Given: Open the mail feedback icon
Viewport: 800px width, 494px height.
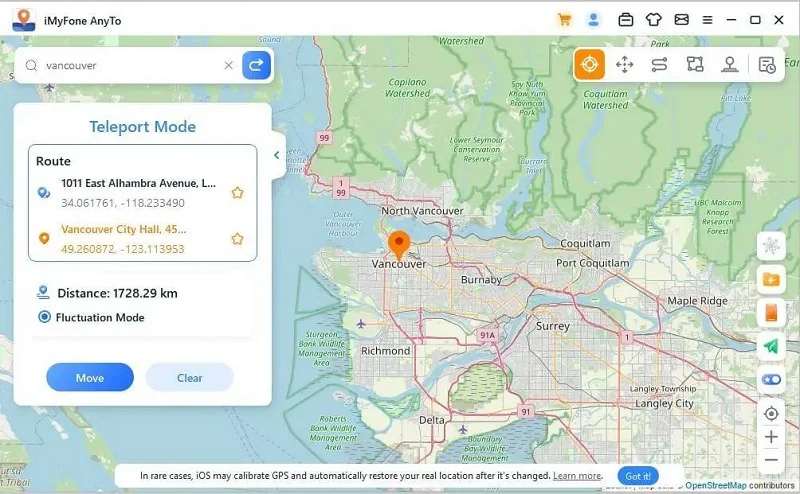Looking at the screenshot, I should pyautogui.click(x=682, y=20).
